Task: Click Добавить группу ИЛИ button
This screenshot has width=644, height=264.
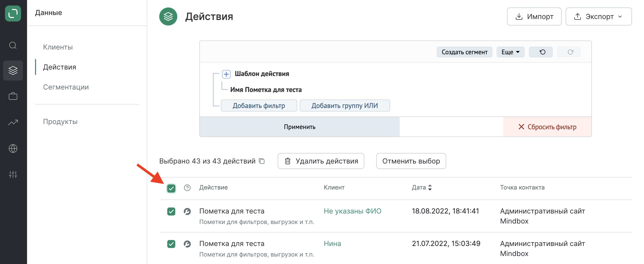Action: pos(345,105)
